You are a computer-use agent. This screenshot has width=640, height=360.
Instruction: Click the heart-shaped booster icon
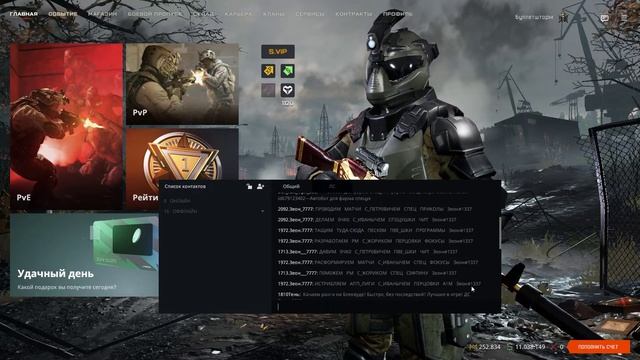(x=287, y=90)
